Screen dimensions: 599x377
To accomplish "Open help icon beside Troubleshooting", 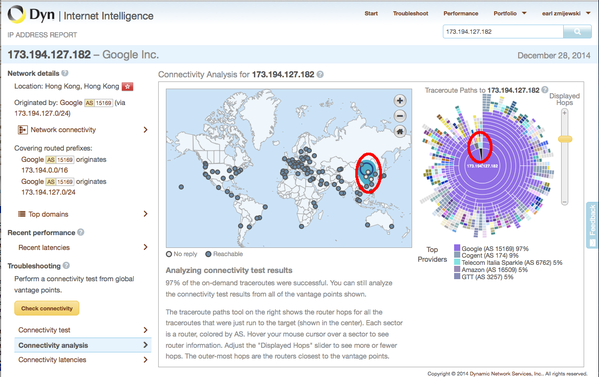I will 66,265.
